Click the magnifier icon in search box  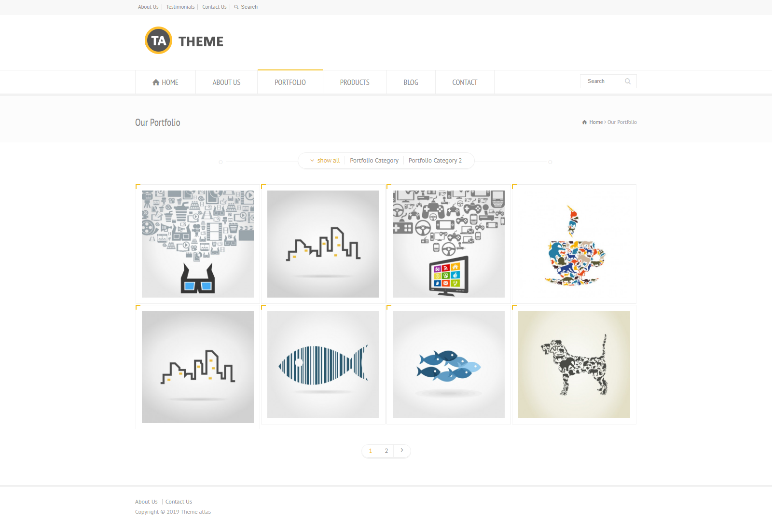(628, 82)
